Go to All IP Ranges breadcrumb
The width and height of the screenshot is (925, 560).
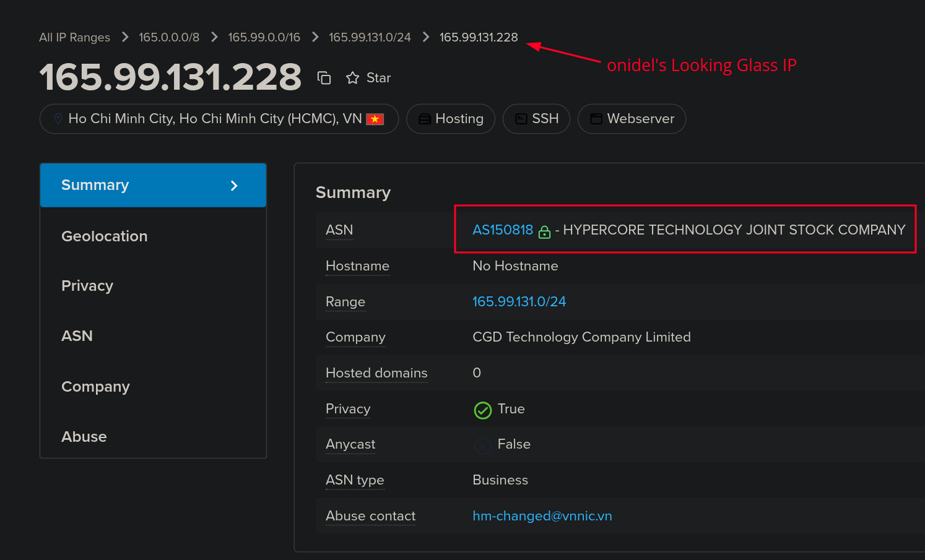pos(74,37)
